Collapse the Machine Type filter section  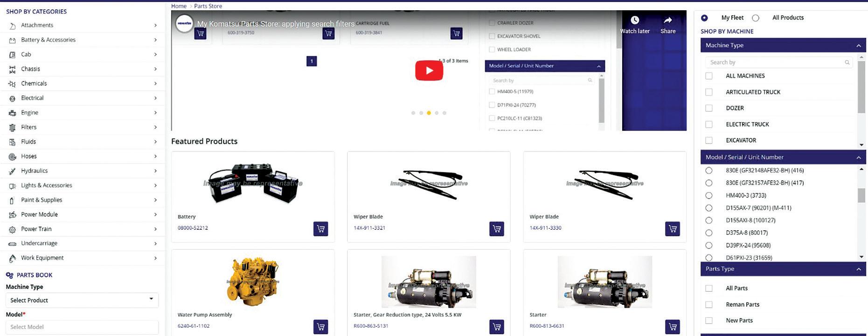[858, 45]
